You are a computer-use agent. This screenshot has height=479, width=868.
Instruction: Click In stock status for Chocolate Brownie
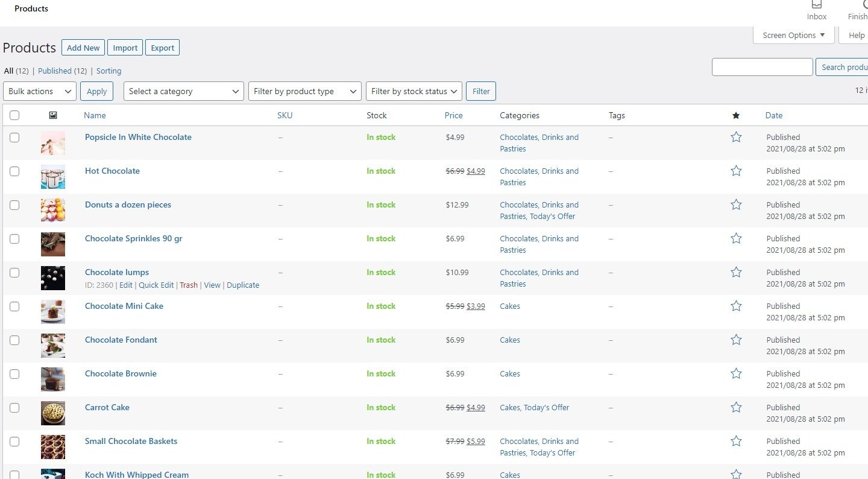381,373
